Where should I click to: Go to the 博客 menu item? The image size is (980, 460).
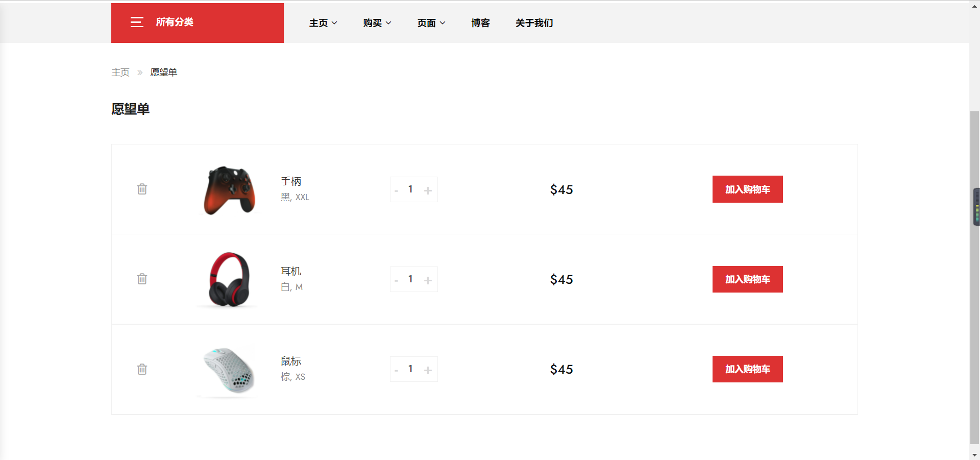click(x=480, y=23)
